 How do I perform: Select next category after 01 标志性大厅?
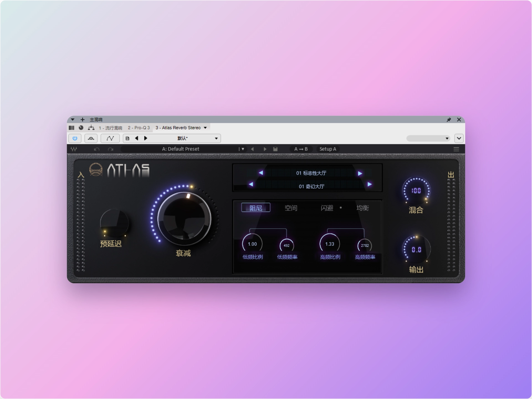point(360,173)
